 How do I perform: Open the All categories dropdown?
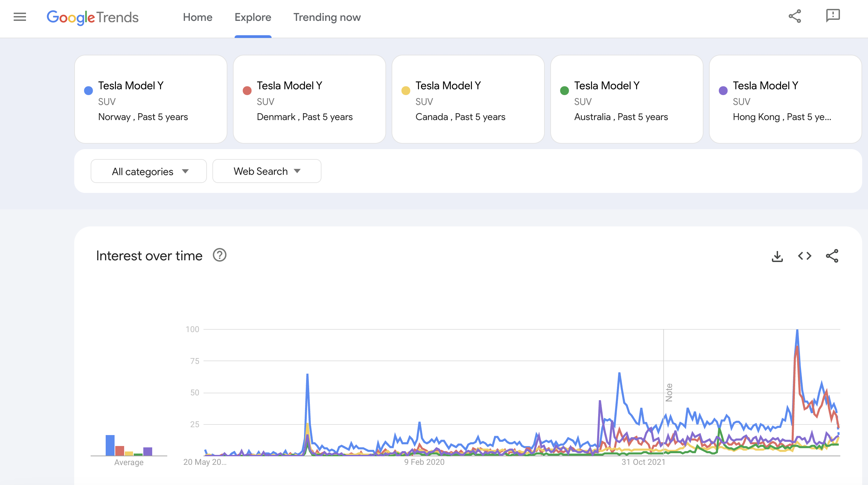(x=148, y=171)
